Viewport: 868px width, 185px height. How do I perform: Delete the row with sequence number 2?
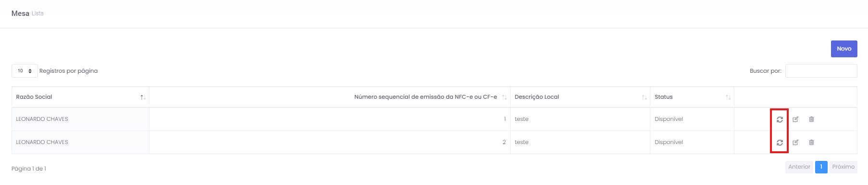[811, 143]
